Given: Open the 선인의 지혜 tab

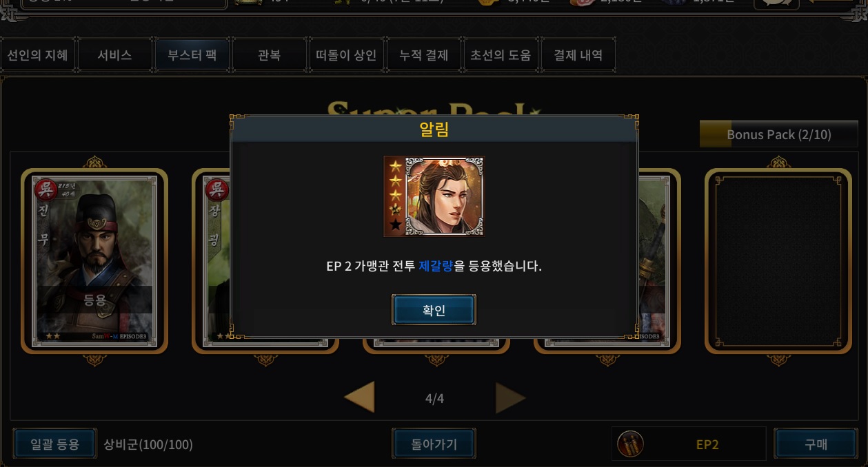Looking at the screenshot, I should (x=38, y=55).
